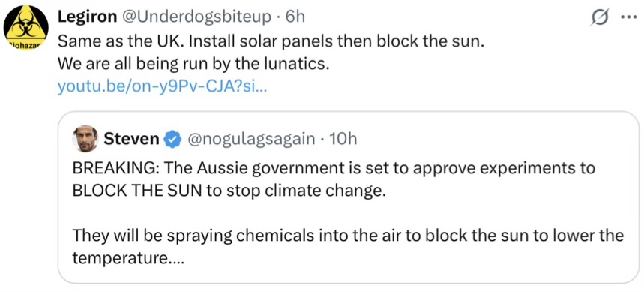
Task: Open the @Underdogsbiteup handle
Action: click(196, 17)
